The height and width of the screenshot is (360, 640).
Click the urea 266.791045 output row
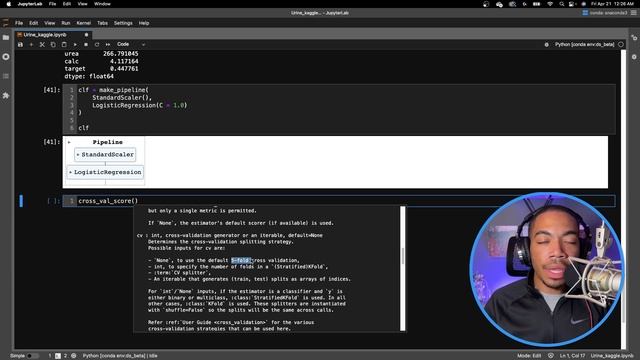(x=101, y=53)
